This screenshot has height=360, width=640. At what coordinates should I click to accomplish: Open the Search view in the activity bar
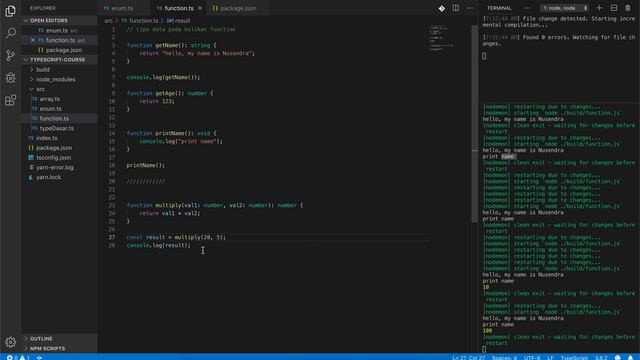(11, 33)
